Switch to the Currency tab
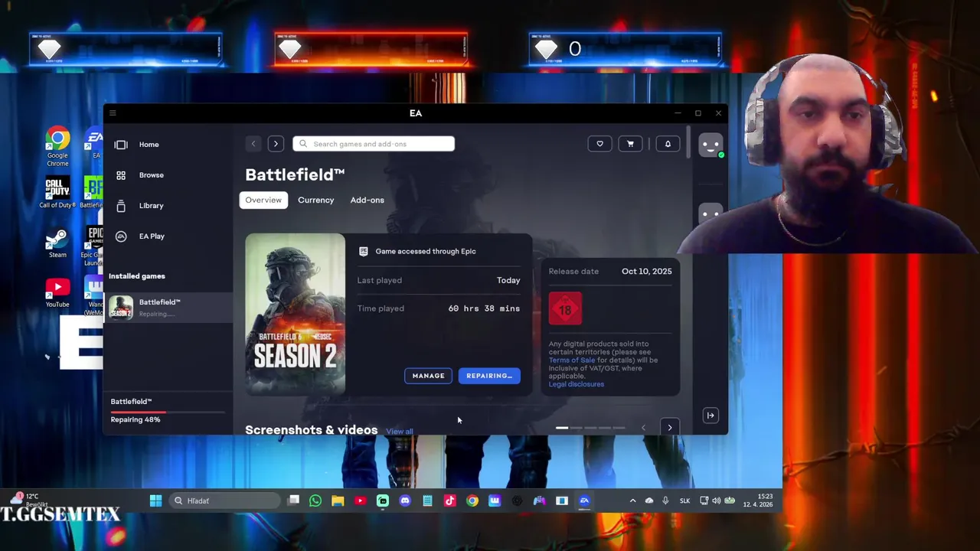The width and height of the screenshot is (980, 551). tap(316, 201)
